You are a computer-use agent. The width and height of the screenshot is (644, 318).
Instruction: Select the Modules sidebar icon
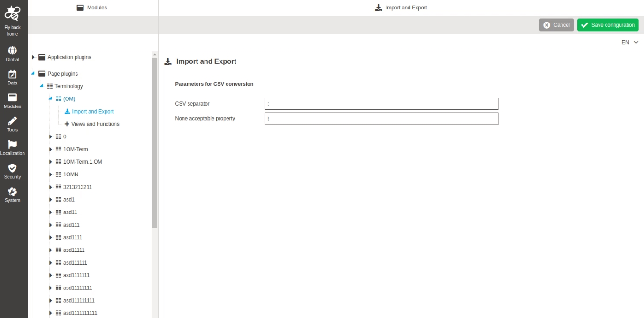tap(13, 98)
